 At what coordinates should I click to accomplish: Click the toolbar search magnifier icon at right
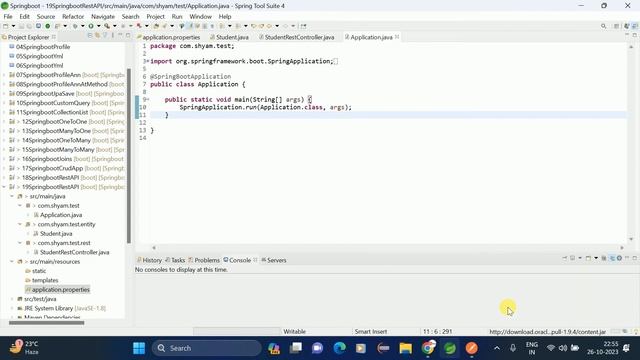coord(603,26)
